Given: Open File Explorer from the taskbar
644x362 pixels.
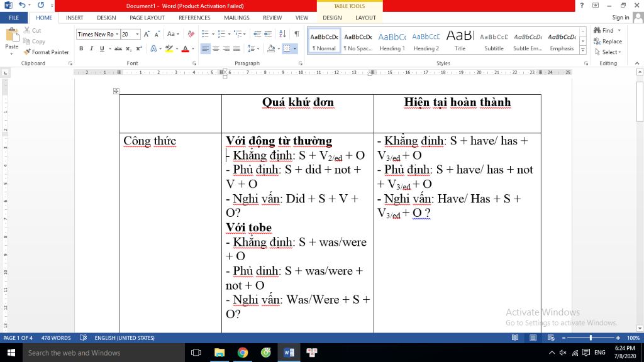Looking at the screenshot, I should pos(219,353).
